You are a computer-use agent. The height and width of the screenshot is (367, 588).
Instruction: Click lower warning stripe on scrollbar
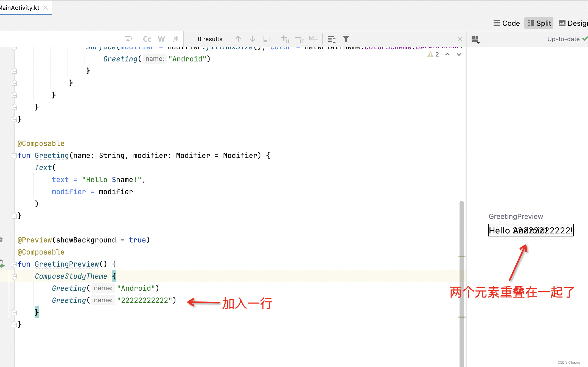click(462, 317)
